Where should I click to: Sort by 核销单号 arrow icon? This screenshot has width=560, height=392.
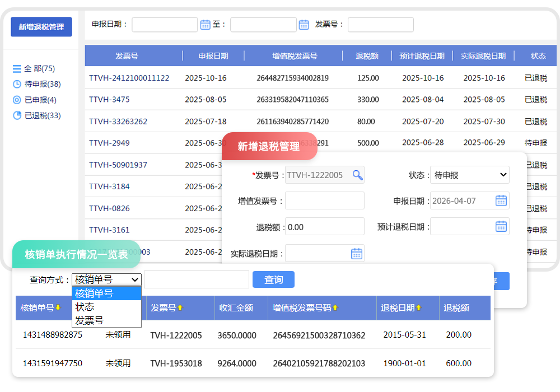(x=58, y=307)
